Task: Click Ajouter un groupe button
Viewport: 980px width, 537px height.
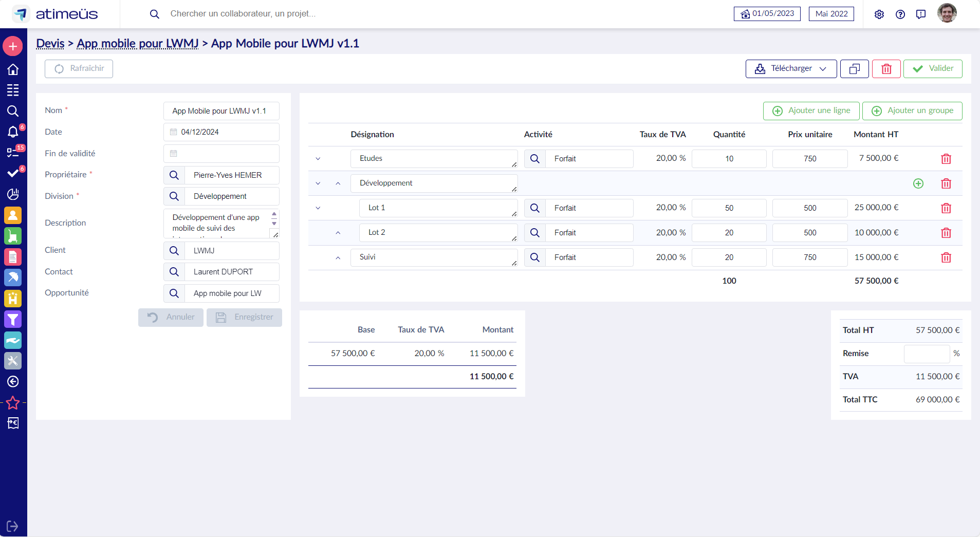Action: (912, 111)
